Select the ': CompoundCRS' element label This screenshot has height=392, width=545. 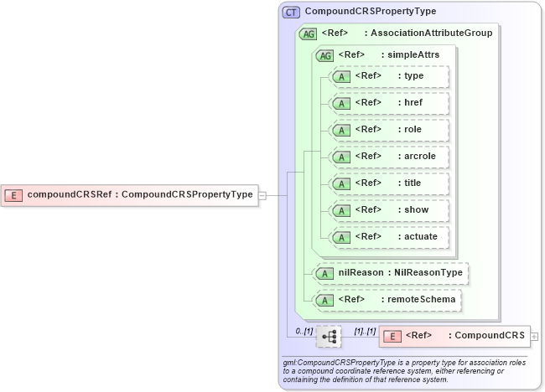coord(486,335)
